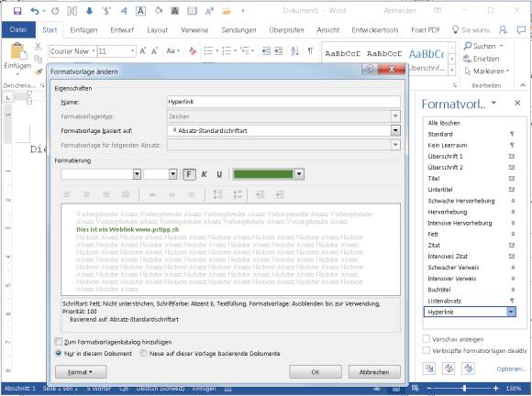Select Überschrift 1 in the styles list

pos(471,157)
